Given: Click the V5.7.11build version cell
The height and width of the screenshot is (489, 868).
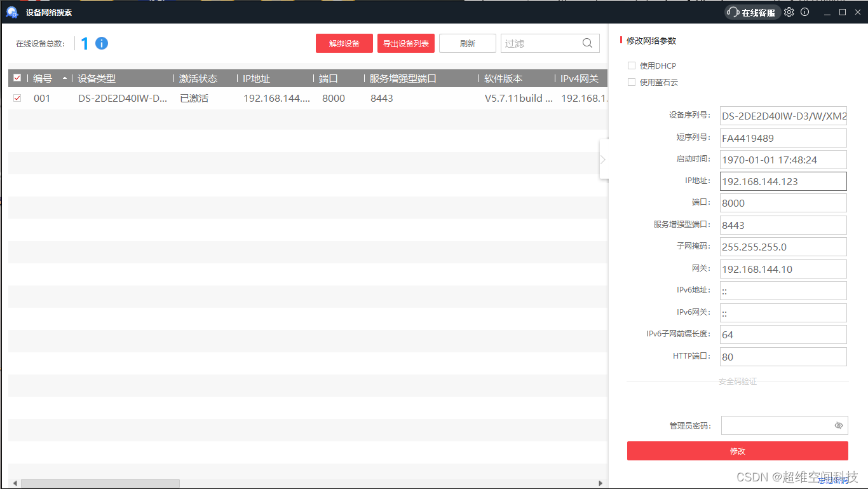Looking at the screenshot, I should 519,99.
